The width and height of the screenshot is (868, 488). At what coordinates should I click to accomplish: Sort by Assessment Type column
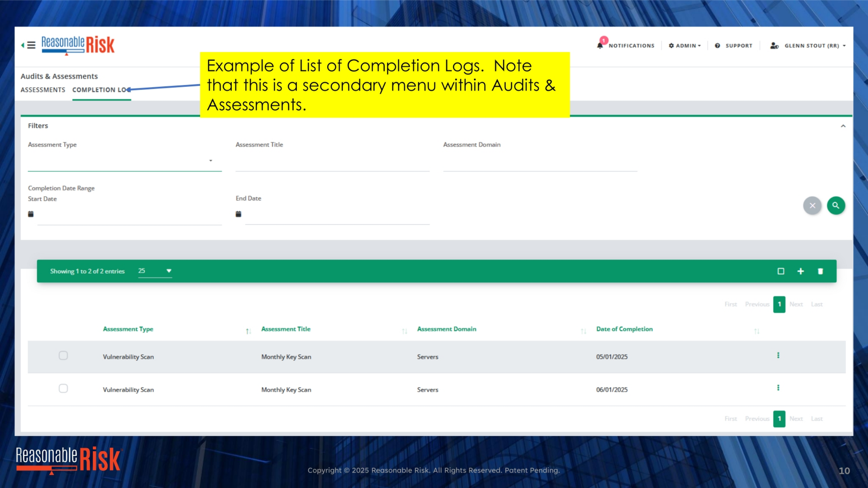[x=128, y=329]
